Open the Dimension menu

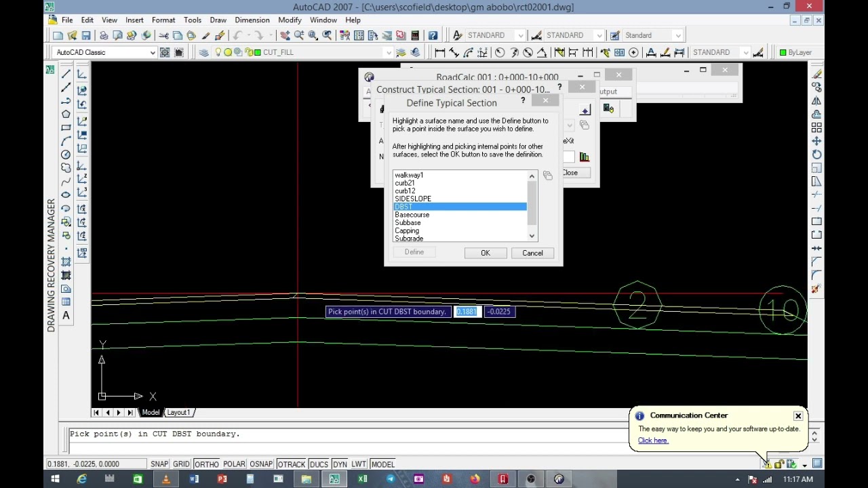pos(252,20)
